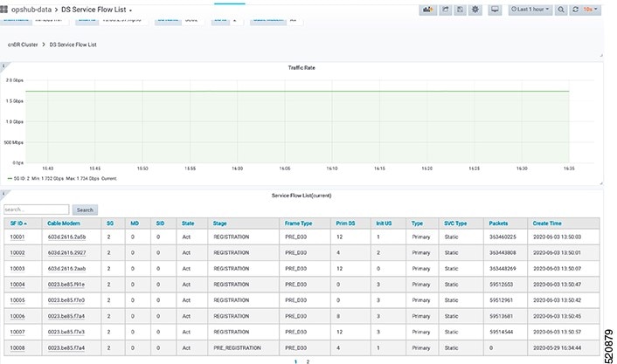The height and width of the screenshot is (364, 617).
Task: Click the cycle view mode monitor icon
Action: click(495, 10)
